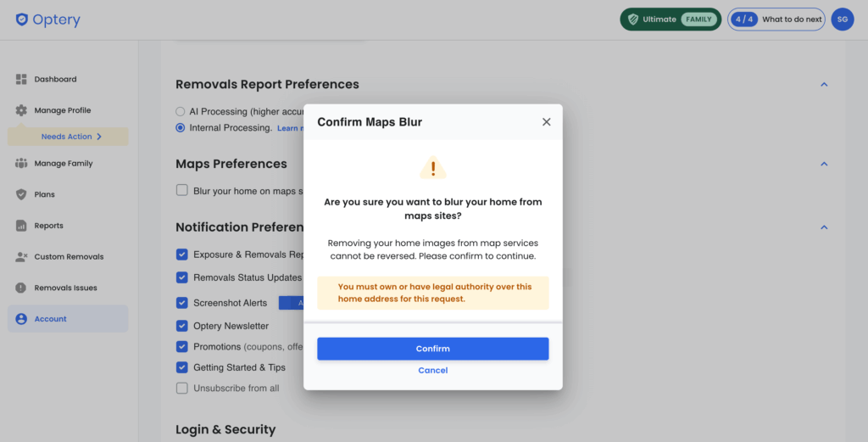Click the Plans shield icon
This screenshot has height=442, width=868.
(x=22, y=194)
